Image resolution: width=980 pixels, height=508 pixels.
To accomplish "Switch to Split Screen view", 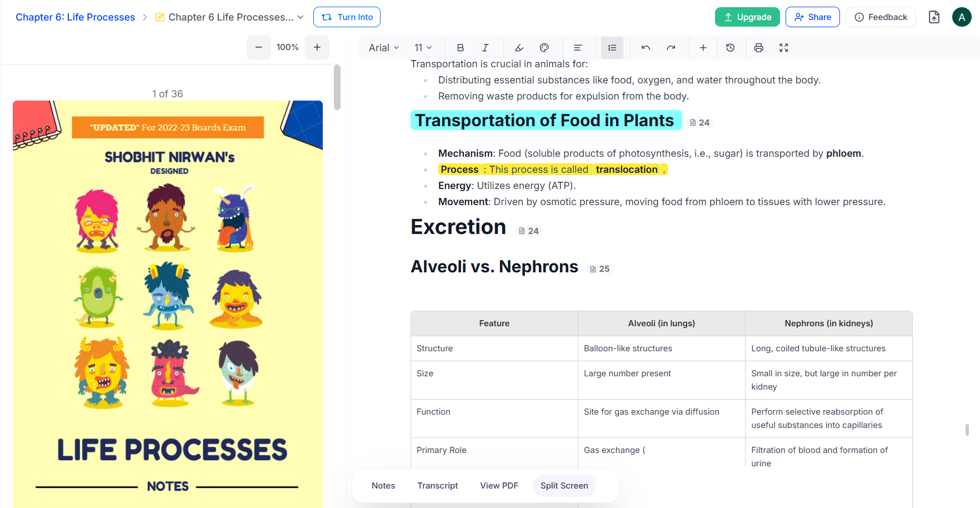I will [564, 486].
